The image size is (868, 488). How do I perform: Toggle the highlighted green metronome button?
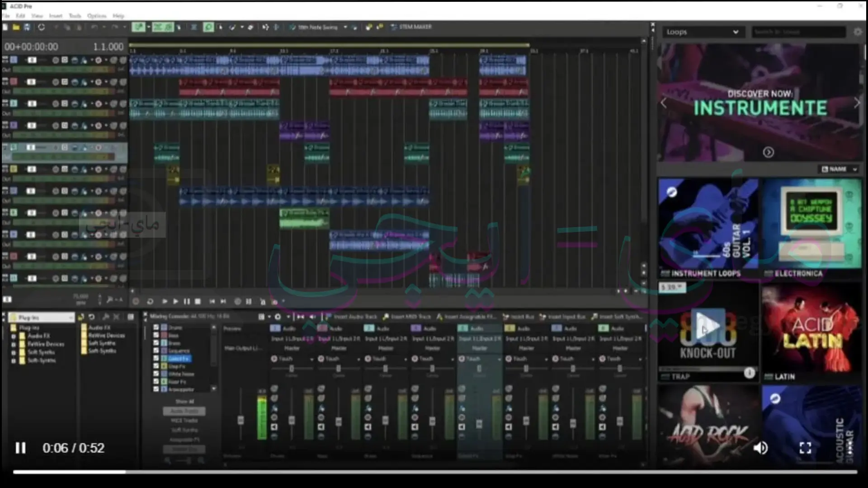coord(208,27)
